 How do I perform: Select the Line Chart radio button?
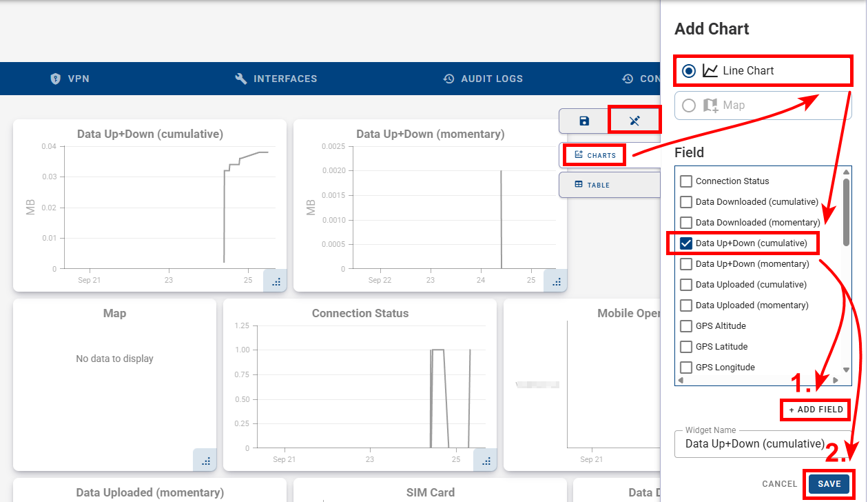coord(689,70)
